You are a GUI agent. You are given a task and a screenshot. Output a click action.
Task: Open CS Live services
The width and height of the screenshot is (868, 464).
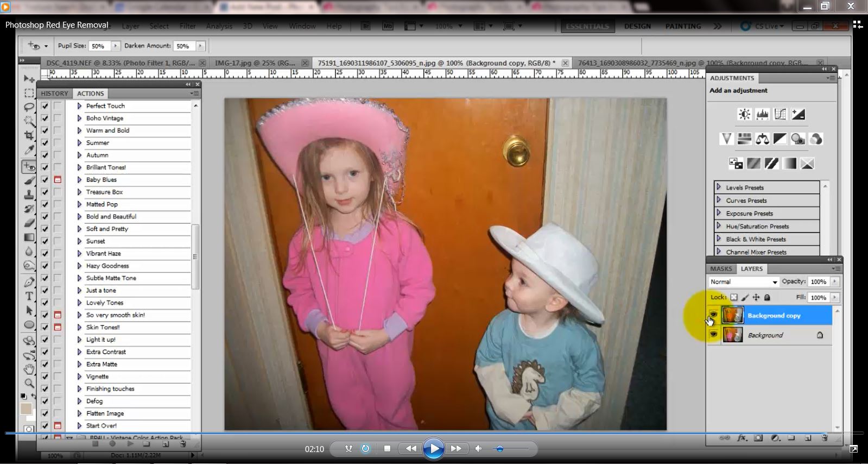[761, 26]
